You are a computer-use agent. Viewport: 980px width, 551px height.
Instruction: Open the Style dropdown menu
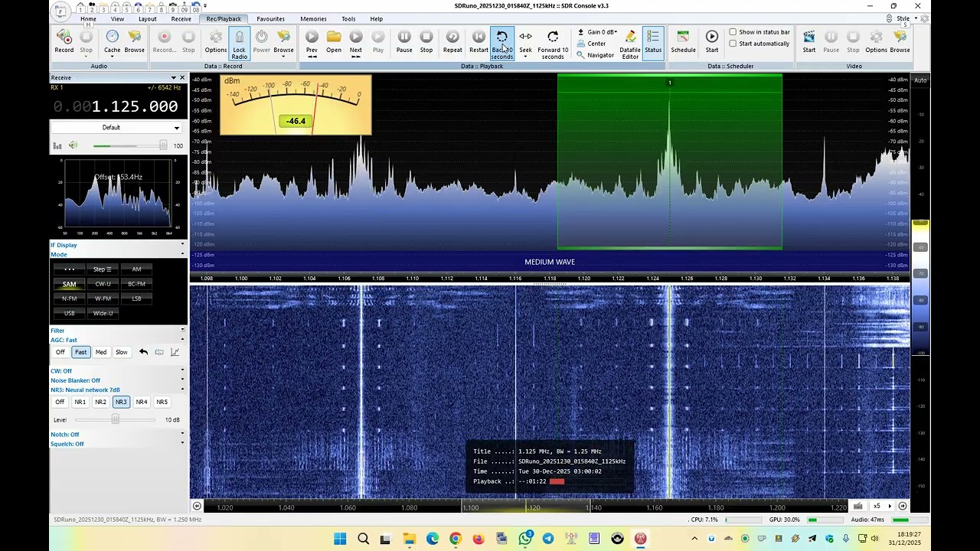point(905,18)
